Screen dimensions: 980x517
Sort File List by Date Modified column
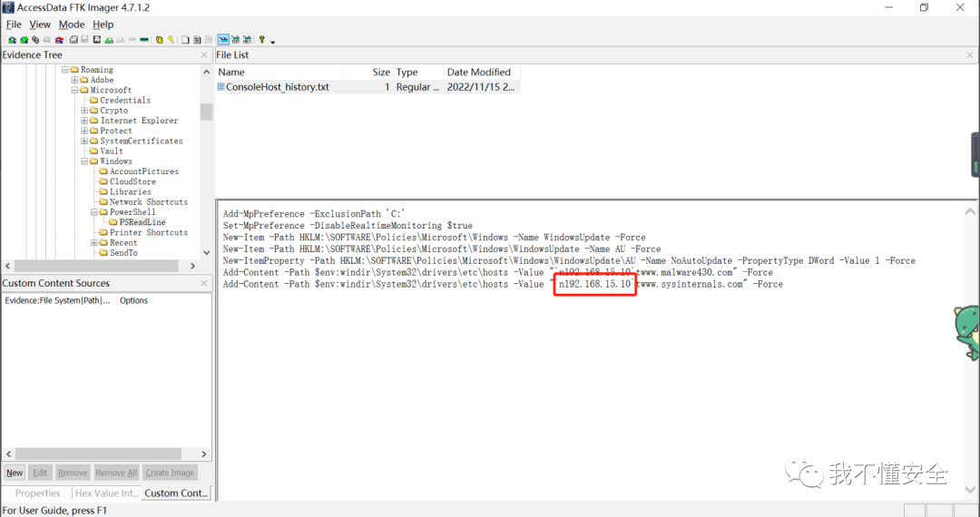pyautogui.click(x=481, y=73)
